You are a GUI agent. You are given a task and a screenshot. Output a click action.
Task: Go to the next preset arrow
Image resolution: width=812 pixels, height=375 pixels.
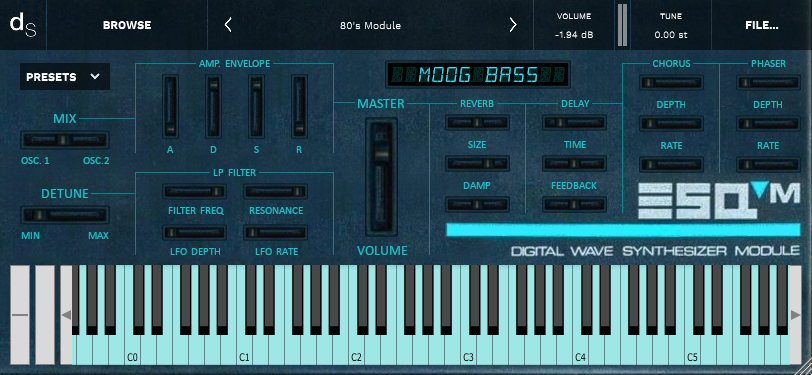(x=513, y=25)
